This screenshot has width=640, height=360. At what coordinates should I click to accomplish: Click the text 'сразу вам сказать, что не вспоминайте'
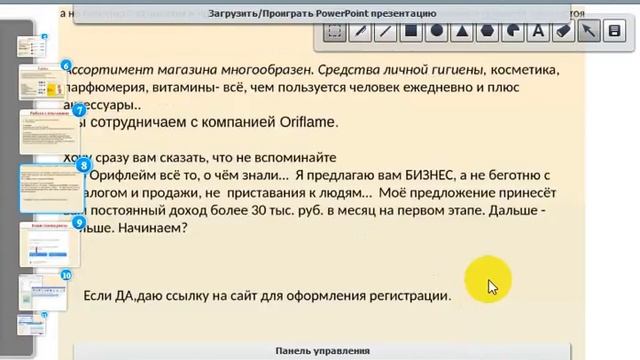point(216,158)
